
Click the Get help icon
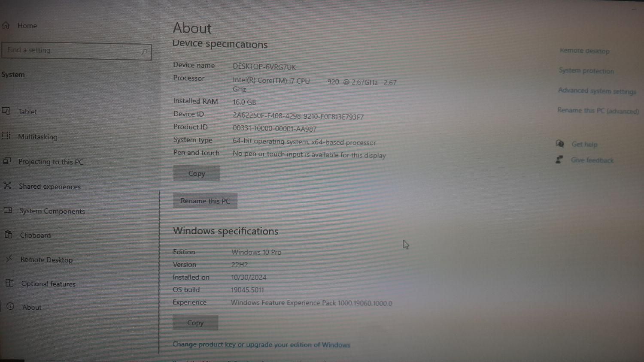click(x=560, y=144)
